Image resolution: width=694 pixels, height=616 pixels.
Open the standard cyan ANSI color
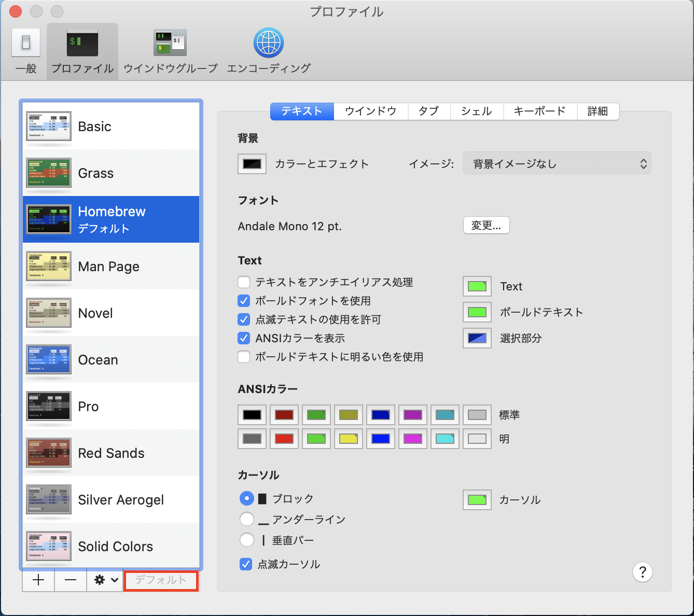(445, 415)
